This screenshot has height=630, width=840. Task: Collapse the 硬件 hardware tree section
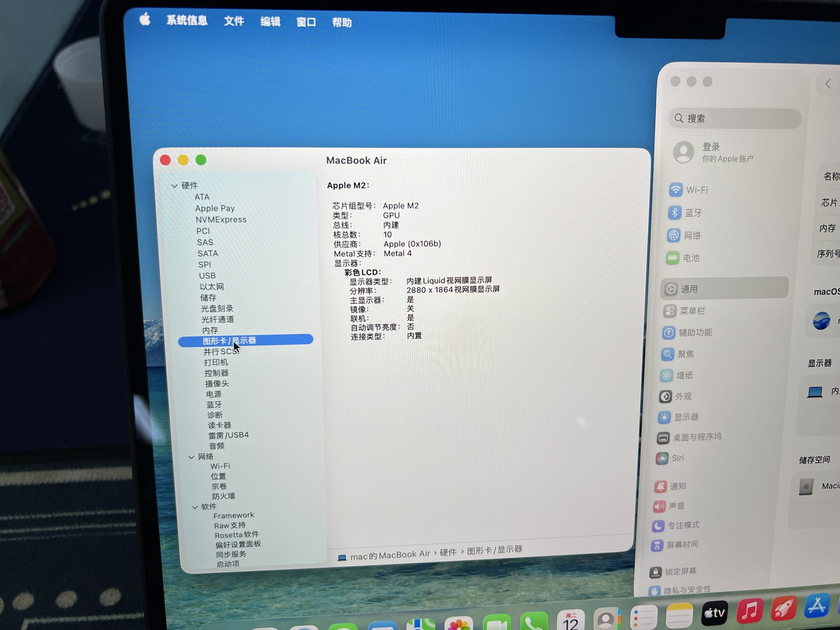point(174,186)
